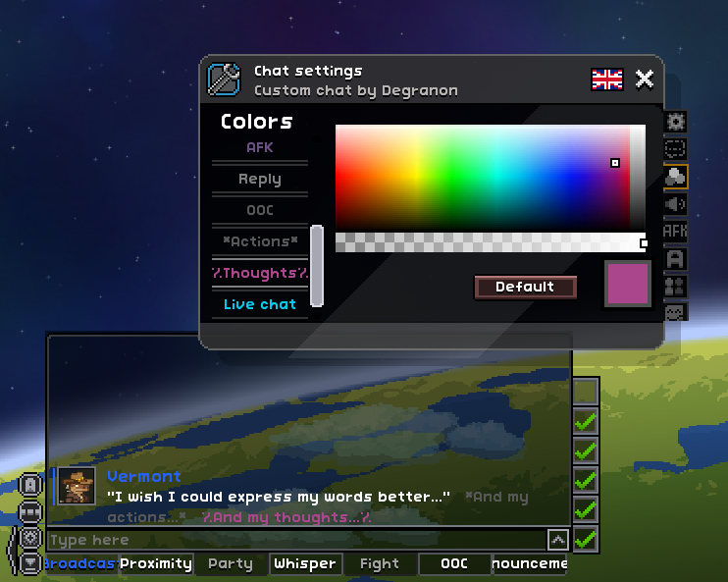728x582 pixels.
Task: Toggle the fourth green checkmark box
Action: click(586, 510)
